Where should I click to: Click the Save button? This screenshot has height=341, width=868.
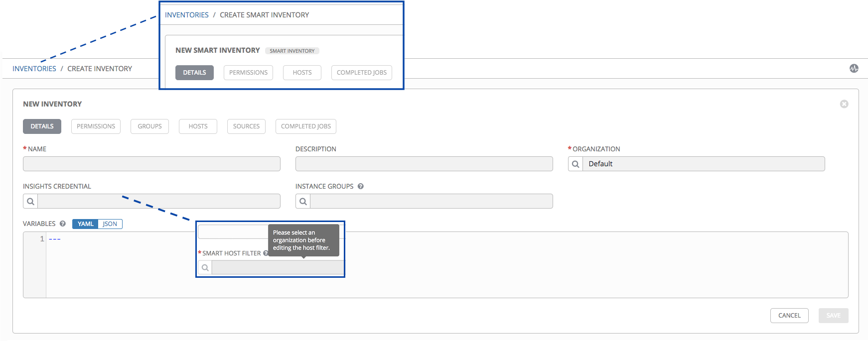tap(833, 316)
